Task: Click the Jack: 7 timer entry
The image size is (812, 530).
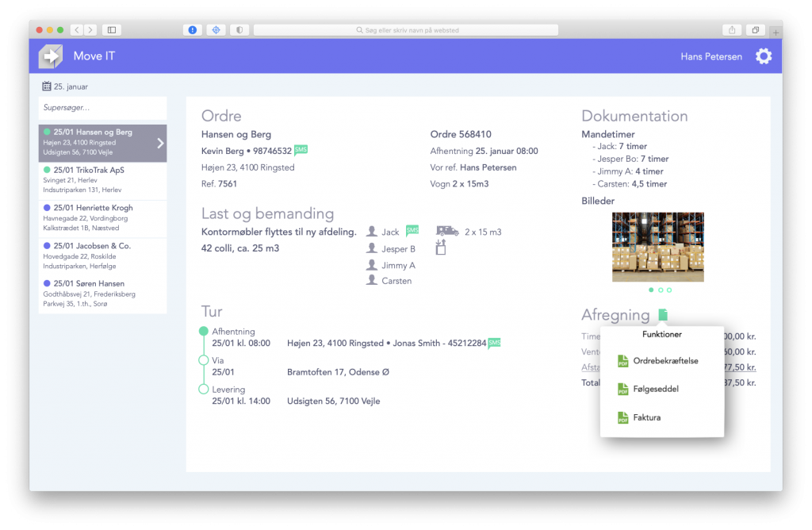Action: point(622,147)
